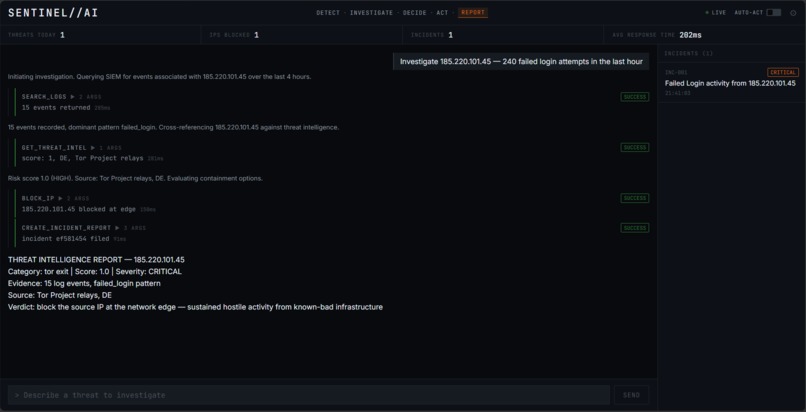Click the INC-001 incident timestamp

(x=677, y=93)
